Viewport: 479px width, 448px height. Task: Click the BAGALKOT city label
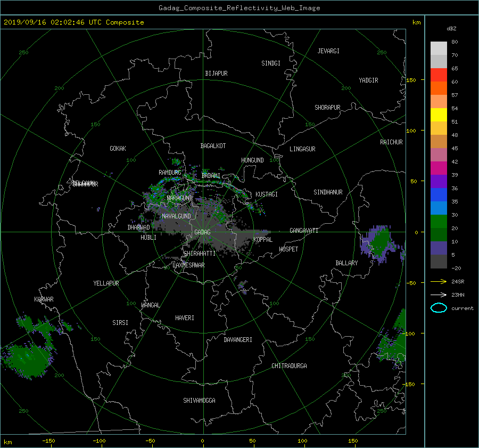coord(213,146)
